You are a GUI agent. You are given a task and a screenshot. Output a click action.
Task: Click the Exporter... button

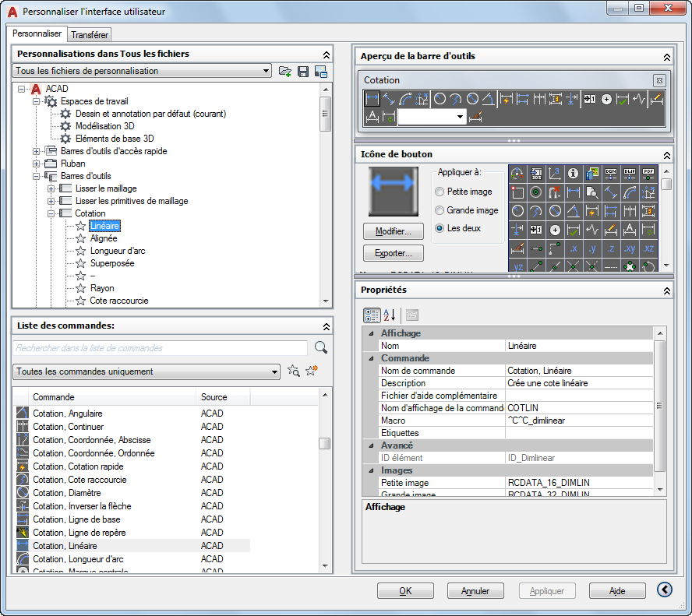pos(394,254)
